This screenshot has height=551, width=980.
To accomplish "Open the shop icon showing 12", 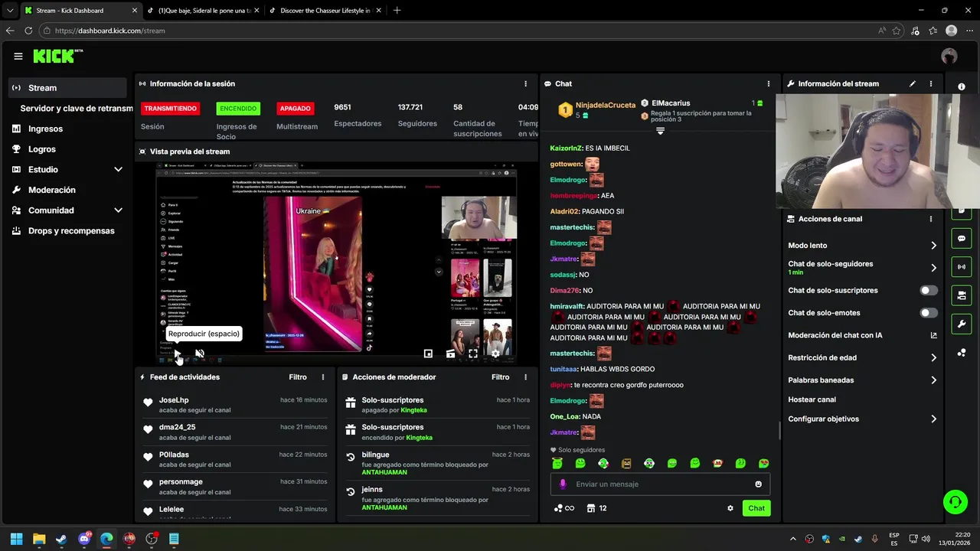I will pyautogui.click(x=596, y=508).
